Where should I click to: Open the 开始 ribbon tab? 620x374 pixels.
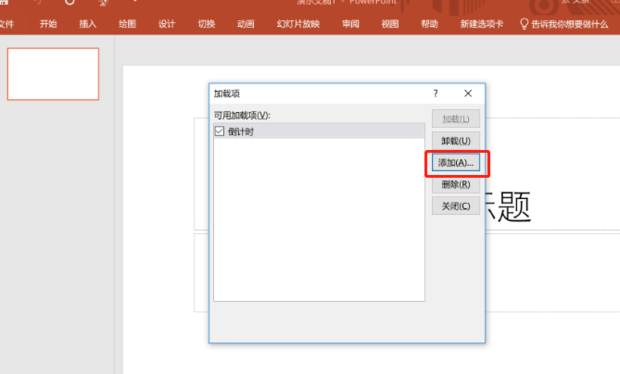[48, 24]
